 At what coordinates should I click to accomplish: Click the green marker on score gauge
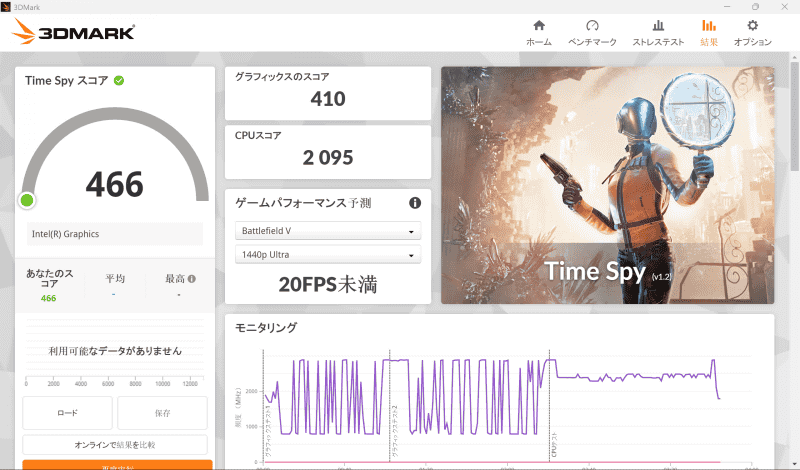[x=27, y=201]
